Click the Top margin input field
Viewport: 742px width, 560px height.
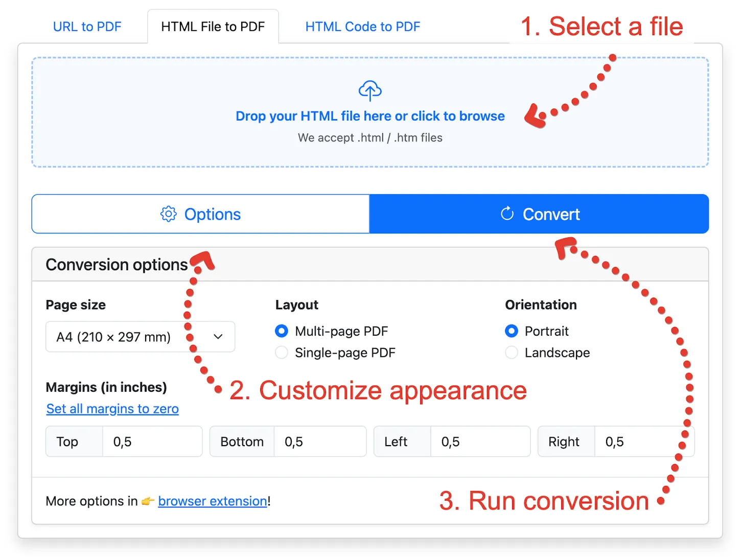point(152,441)
